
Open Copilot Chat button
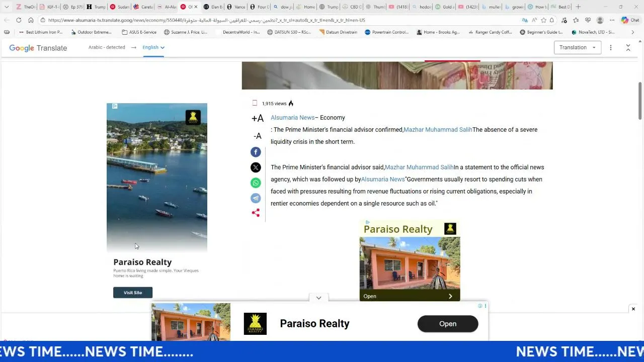point(630,20)
